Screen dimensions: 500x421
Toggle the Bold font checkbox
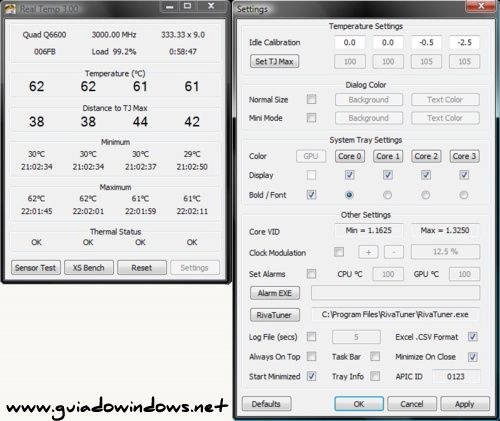(x=311, y=195)
